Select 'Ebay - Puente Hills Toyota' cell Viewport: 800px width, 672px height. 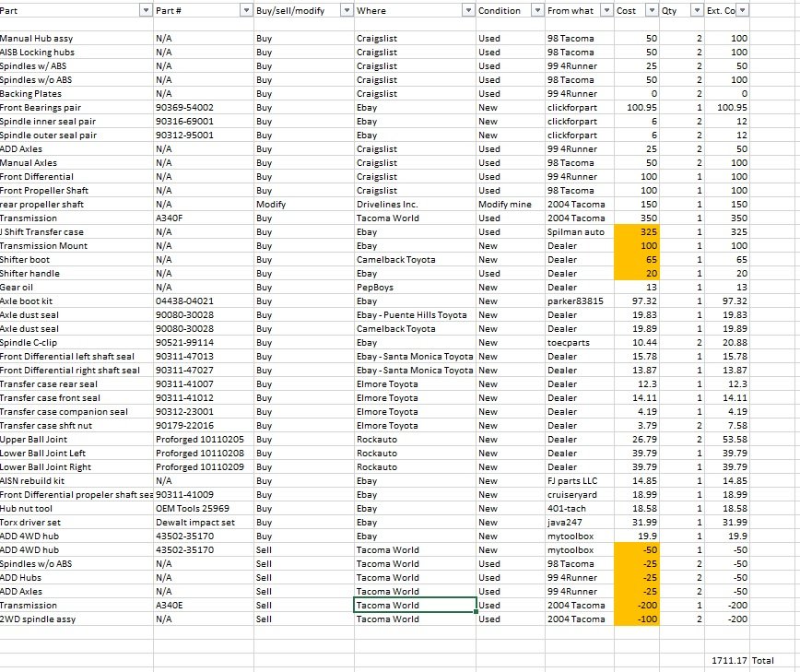416,315
